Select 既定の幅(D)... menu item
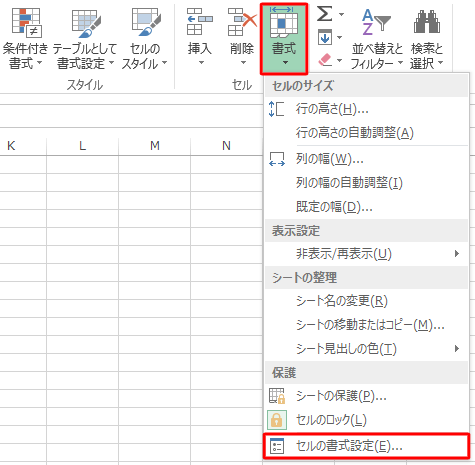 (x=367, y=207)
